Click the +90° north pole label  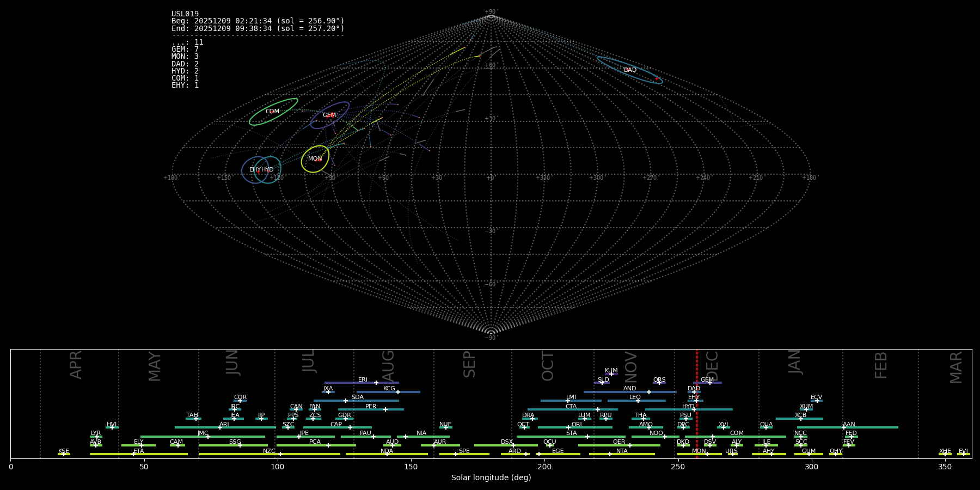tap(491, 12)
